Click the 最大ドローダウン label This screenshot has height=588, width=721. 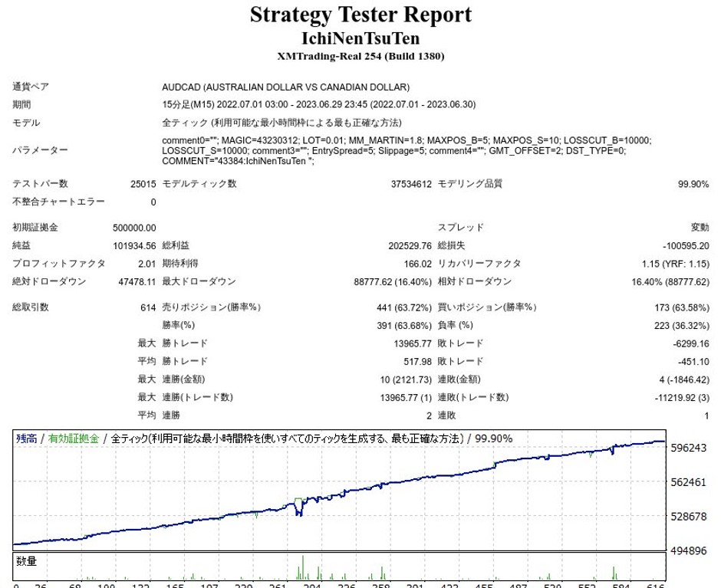pyautogui.click(x=199, y=281)
